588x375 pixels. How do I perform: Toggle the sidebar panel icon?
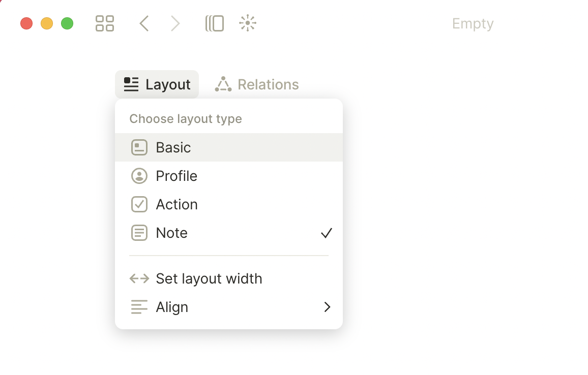pyautogui.click(x=215, y=23)
